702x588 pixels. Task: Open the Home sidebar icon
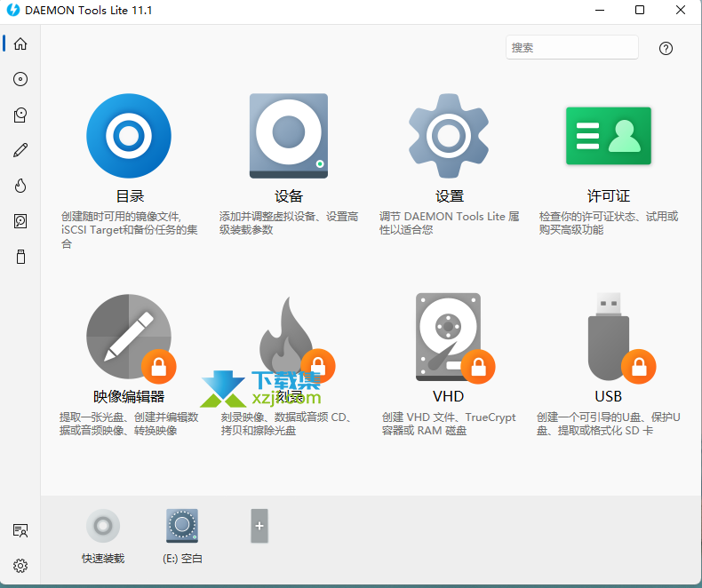tap(20, 44)
